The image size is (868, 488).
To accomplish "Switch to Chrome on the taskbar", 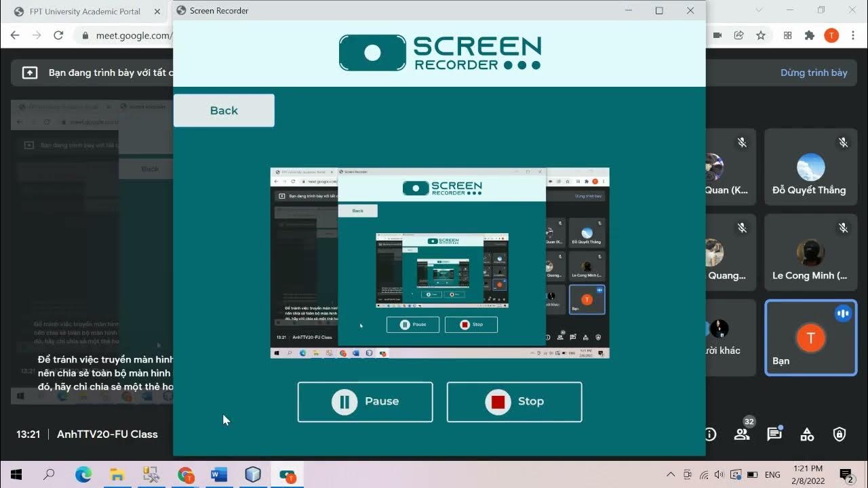I will 185,474.
